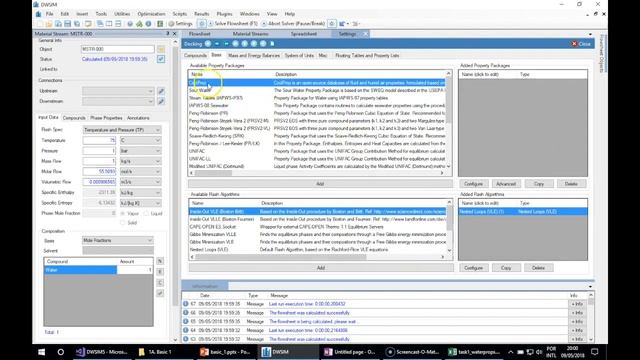Image resolution: width=640 pixels, height=360 pixels.
Task: Open the notification center icon
Action: (x=595, y=352)
